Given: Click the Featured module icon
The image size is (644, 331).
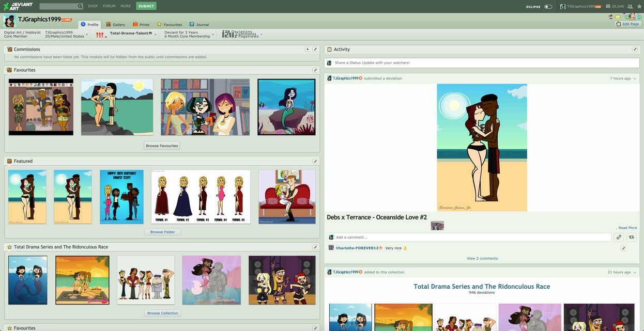Looking at the screenshot, I should pos(9,161).
